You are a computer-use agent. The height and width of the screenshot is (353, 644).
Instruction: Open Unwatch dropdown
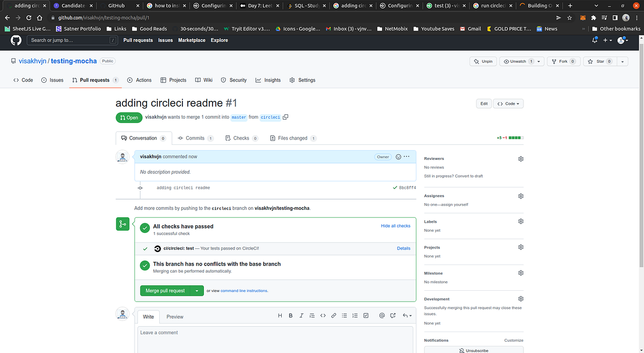(522, 61)
